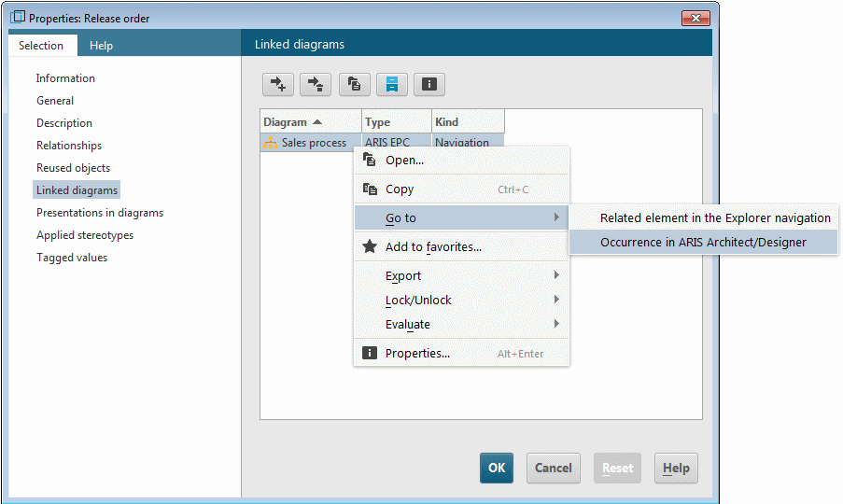The width and height of the screenshot is (843, 504).
Task: Open the Tagged values page
Action: click(72, 258)
